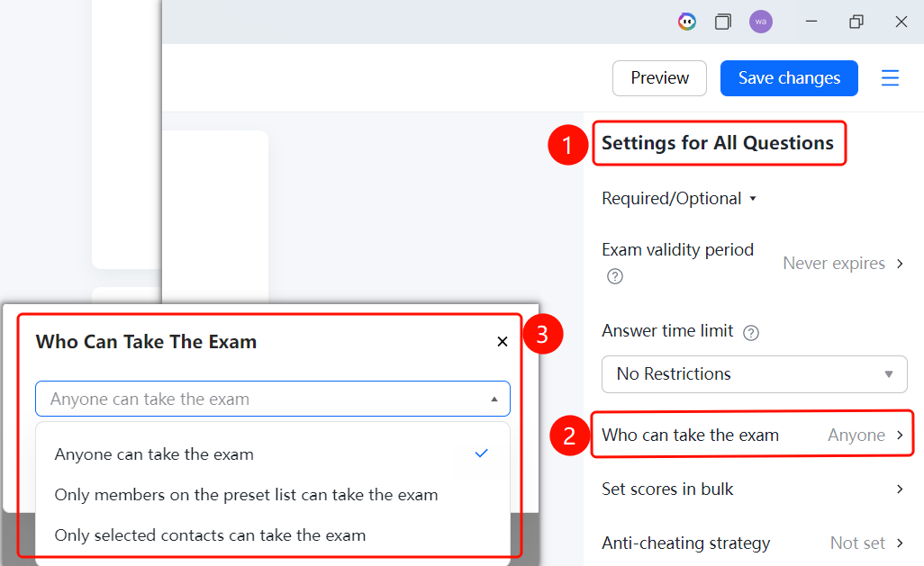The width and height of the screenshot is (924, 566).
Task: Click the 'Settings for All Questions' heading
Action: tap(718, 142)
